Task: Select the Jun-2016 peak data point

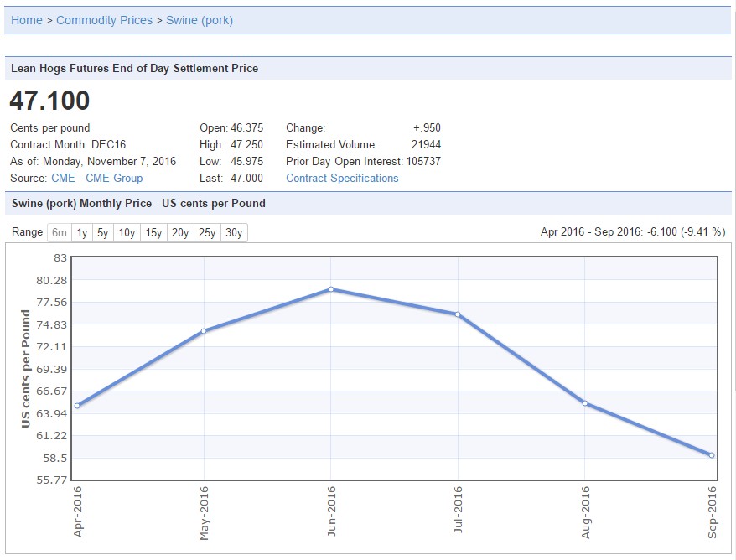Action: pyautogui.click(x=331, y=289)
